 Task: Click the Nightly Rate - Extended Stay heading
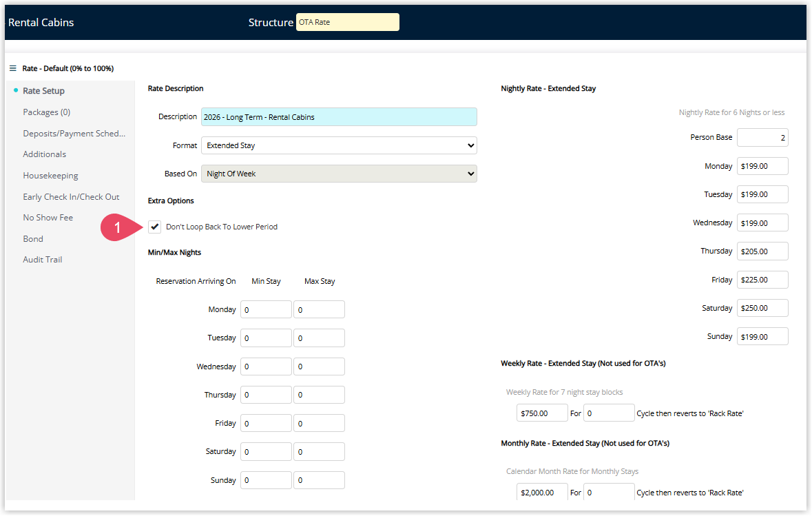(548, 89)
